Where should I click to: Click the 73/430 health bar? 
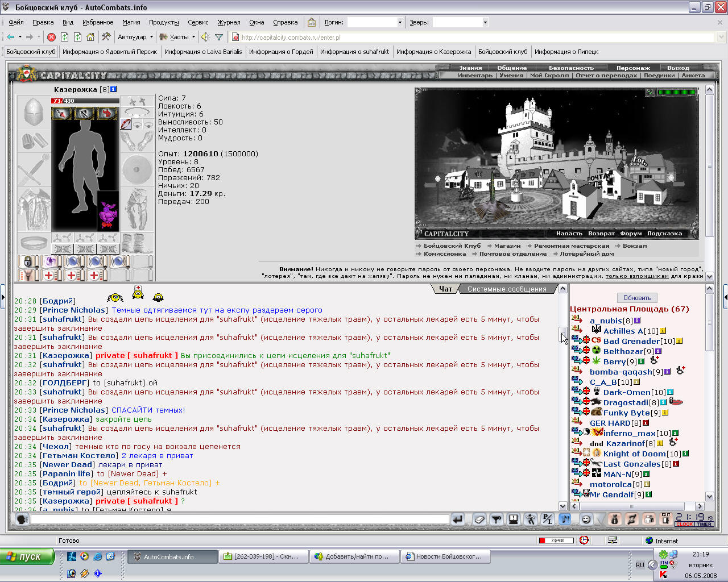click(85, 101)
